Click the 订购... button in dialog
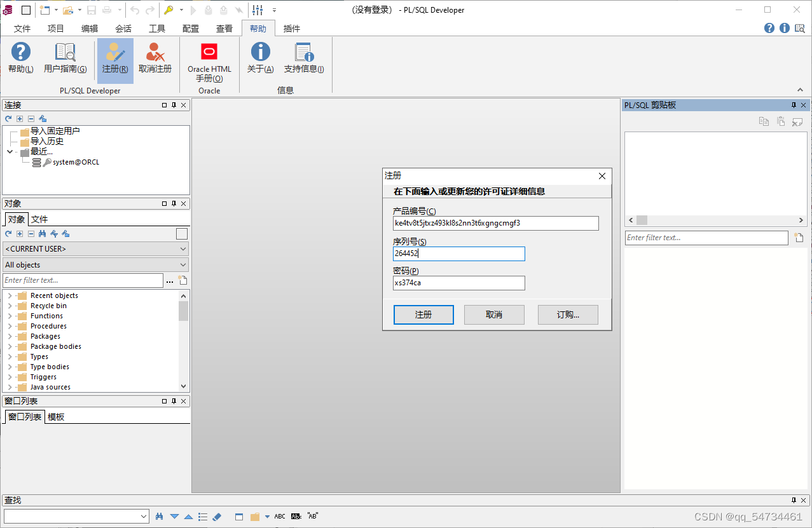 [568, 315]
